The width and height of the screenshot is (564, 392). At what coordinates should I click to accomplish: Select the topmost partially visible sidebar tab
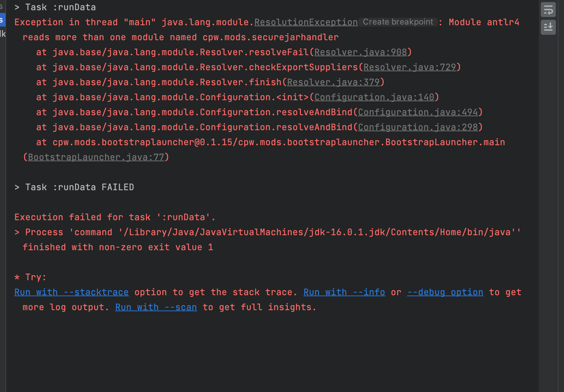(2, 5)
